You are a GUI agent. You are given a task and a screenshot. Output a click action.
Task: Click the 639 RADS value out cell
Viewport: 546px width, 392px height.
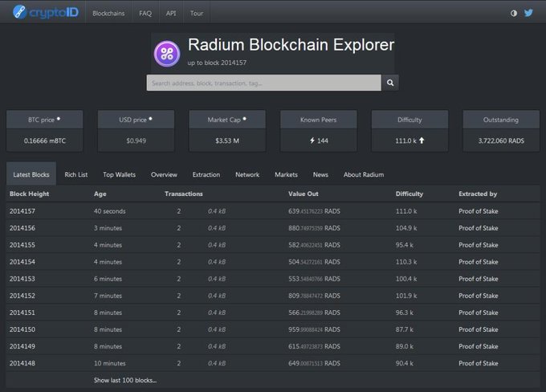(314, 211)
